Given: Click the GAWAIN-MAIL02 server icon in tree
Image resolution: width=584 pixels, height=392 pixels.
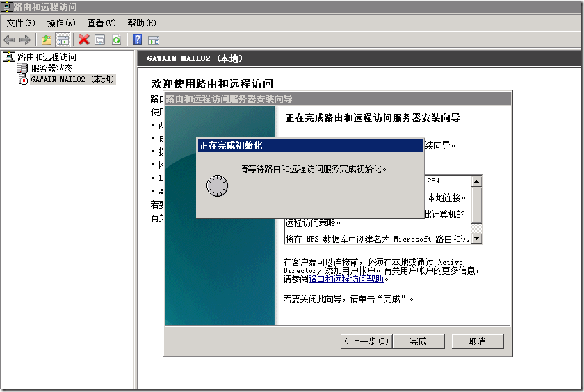Looking at the screenshot, I should click(x=23, y=79).
